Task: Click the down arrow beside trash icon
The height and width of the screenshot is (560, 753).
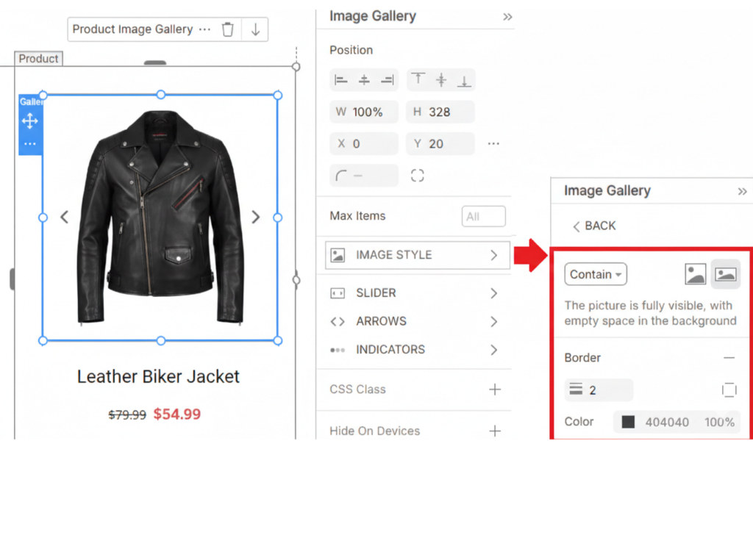Action: 256,29
